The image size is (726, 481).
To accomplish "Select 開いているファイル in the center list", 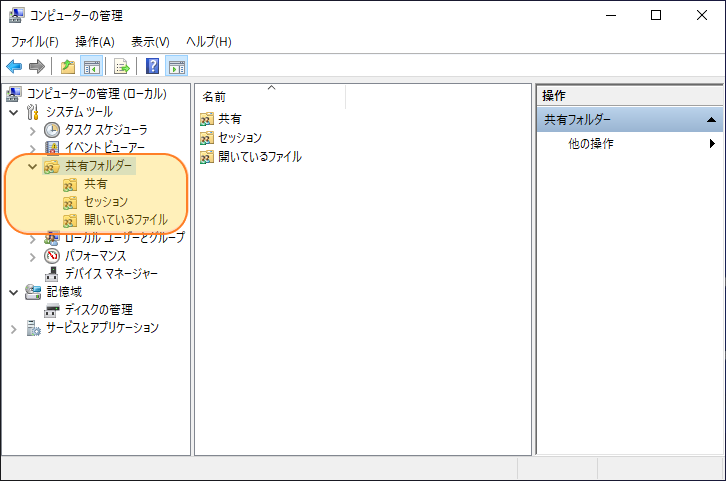I will (x=260, y=156).
